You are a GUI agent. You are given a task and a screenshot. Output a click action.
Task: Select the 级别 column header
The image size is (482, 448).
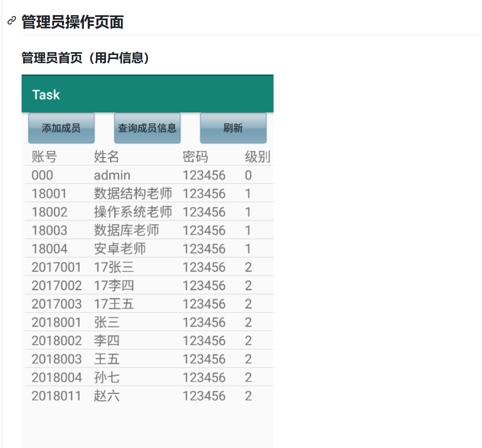pyautogui.click(x=256, y=156)
